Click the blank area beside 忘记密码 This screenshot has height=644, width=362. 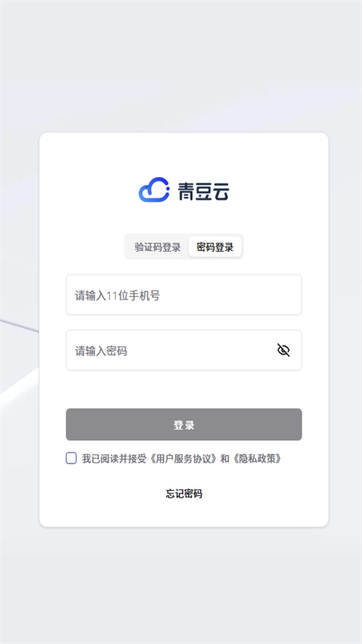coord(263,493)
